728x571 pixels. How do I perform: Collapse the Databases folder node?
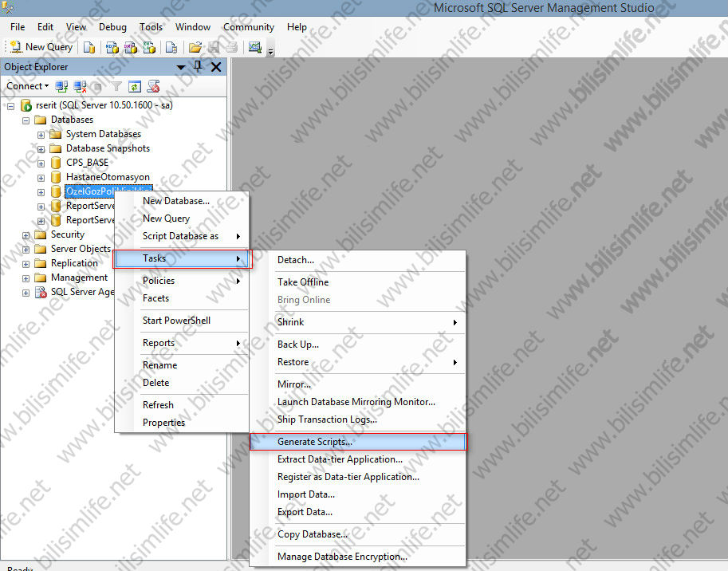click(x=26, y=120)
